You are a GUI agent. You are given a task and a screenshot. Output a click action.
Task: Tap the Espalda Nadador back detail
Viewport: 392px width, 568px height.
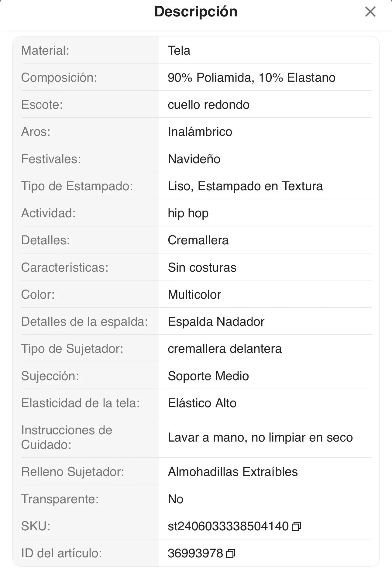[216, 322]
